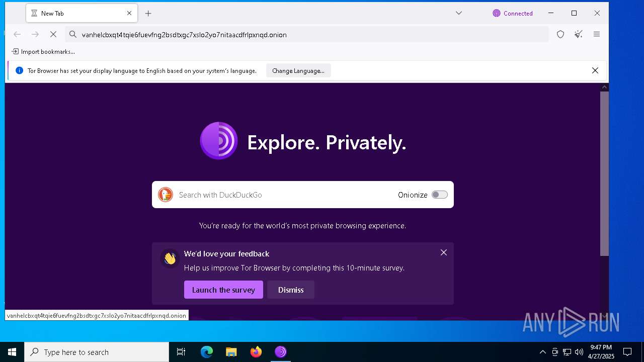Maximize the Tor Browser window

574,13
